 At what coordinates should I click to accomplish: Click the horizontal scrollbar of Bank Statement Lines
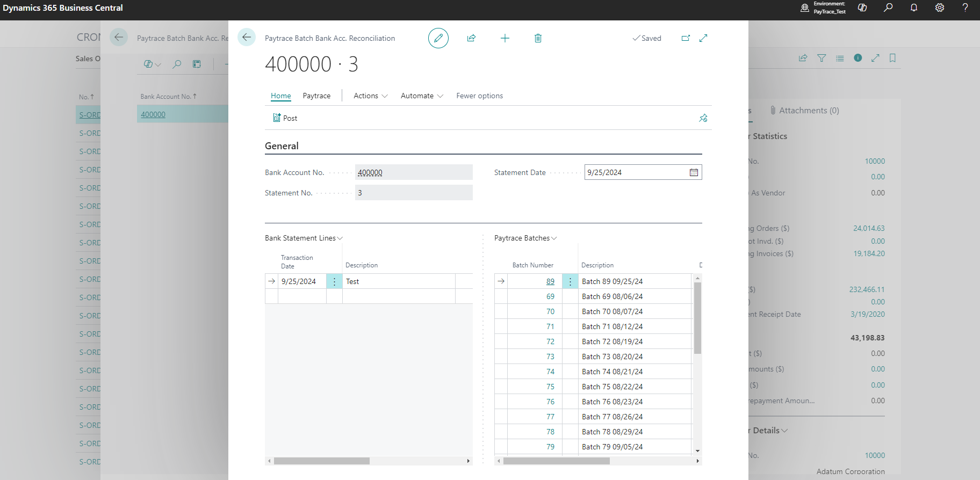click(x=321, y=461)
